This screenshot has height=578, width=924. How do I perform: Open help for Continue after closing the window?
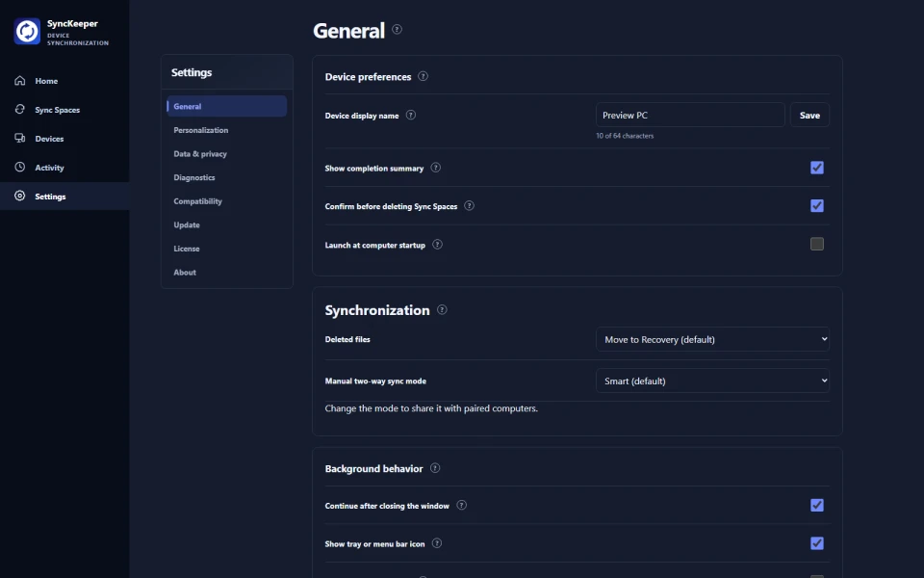(462, 506)
